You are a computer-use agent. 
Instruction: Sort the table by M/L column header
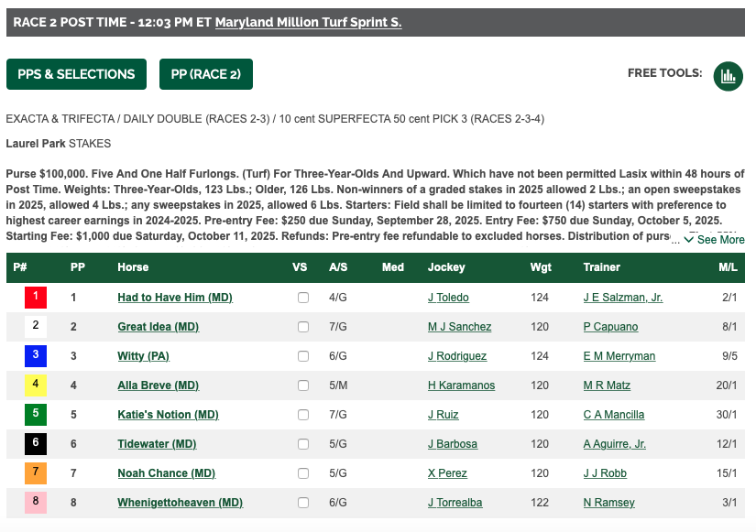click(x=728, y=267)
